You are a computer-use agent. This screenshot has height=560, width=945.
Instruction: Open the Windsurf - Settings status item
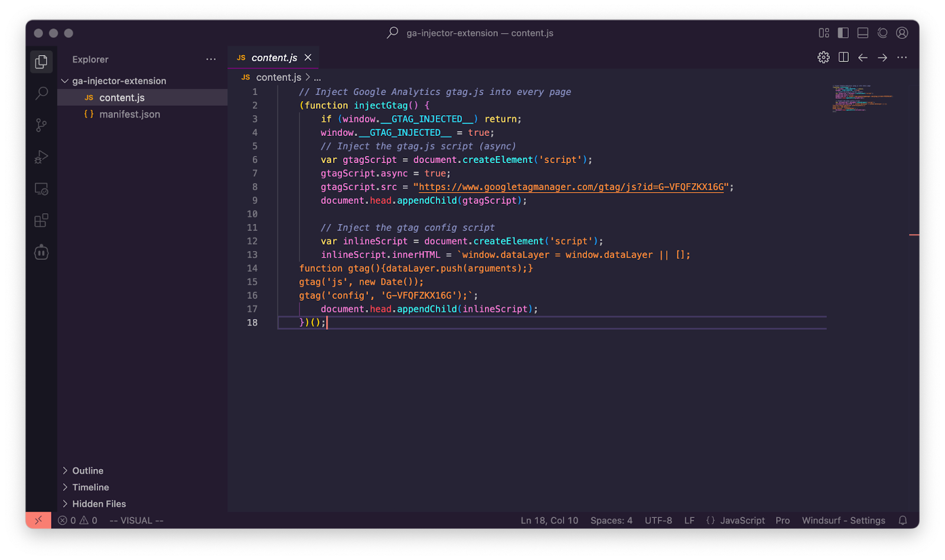[x=843, y=520]
